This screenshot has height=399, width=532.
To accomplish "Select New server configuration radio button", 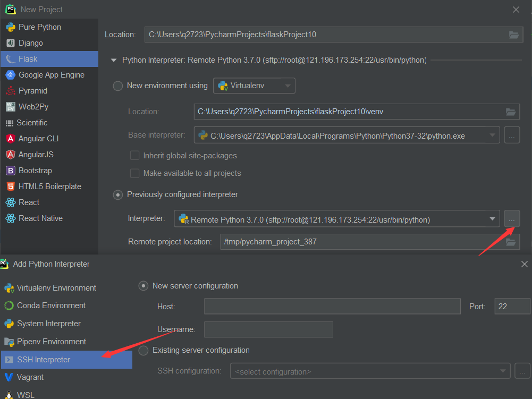I will tap(143, 286).
